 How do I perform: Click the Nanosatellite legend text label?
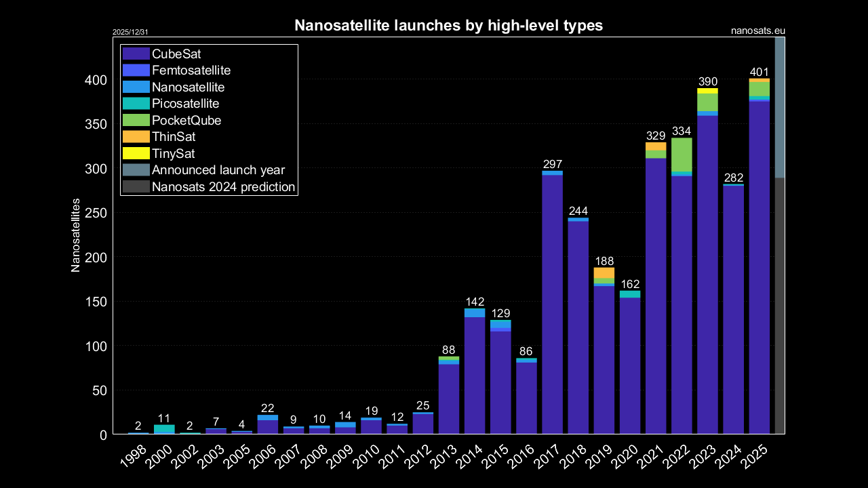pyautogui.click(x=188, y=87)
